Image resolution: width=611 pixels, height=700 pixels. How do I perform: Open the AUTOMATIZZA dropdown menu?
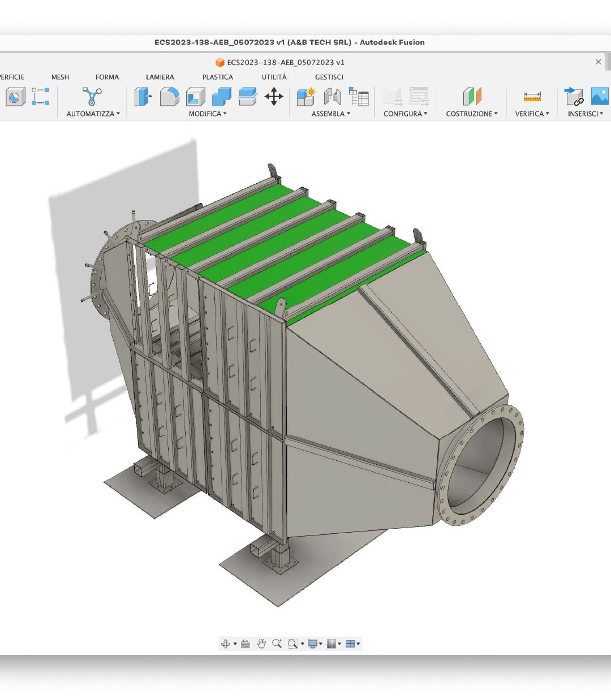pos(93,114)
